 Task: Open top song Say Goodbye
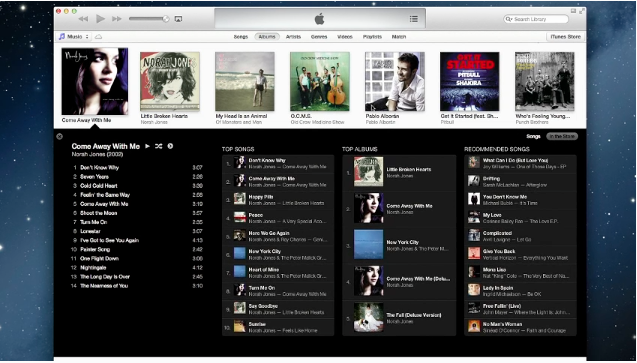[278, 309]
